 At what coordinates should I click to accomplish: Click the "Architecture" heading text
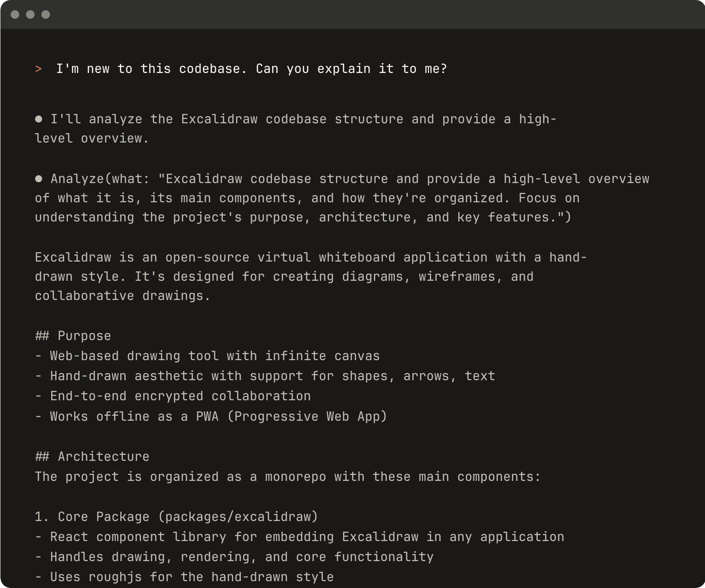point(104,457)
